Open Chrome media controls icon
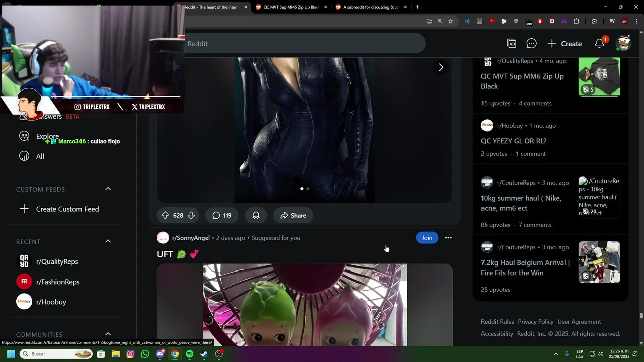 pos(612,21)
